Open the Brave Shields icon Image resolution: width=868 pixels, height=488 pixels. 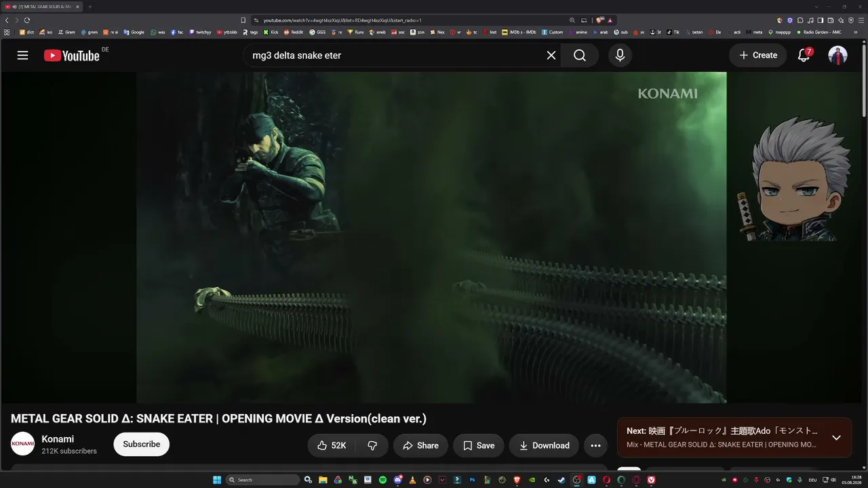click(600, 20)
